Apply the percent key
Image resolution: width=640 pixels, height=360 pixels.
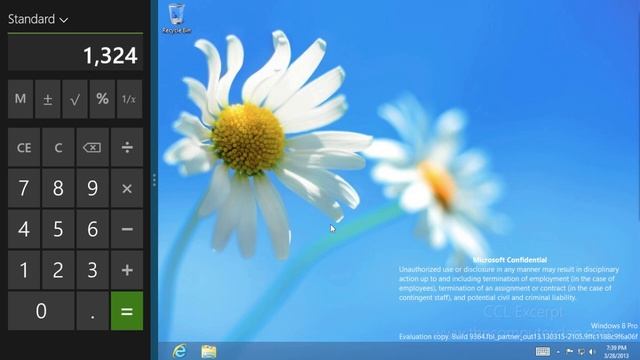coord(102,99)
